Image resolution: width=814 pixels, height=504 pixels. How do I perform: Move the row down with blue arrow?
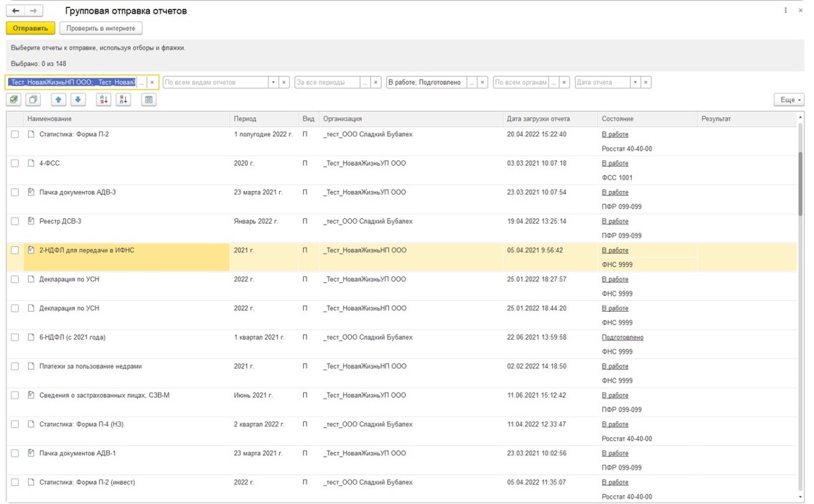(78, 100)
